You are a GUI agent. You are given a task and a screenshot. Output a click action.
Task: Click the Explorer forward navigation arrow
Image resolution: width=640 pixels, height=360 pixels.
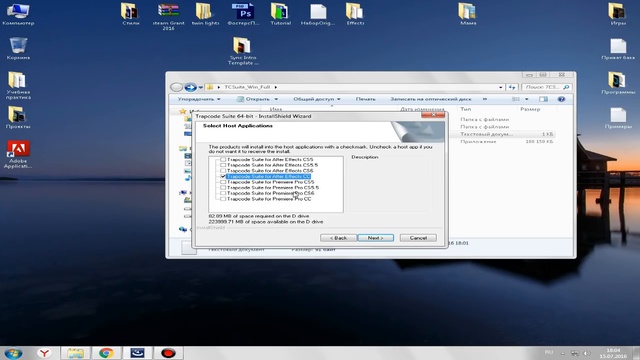(x=190, y=87)
